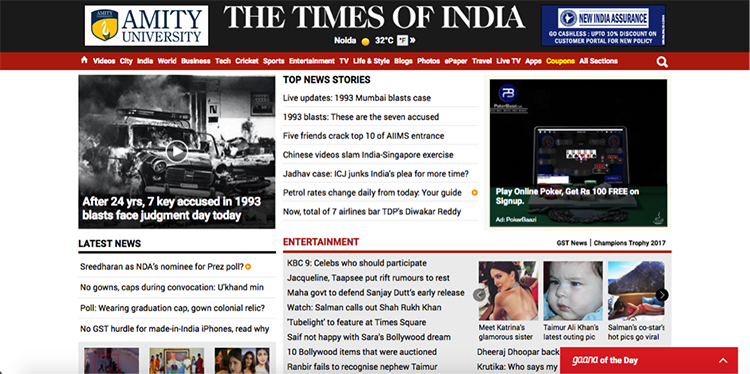Show previous entertainment photos with left arrow
750x374 pixels.
pyautogui.click(x=479, y=295)
